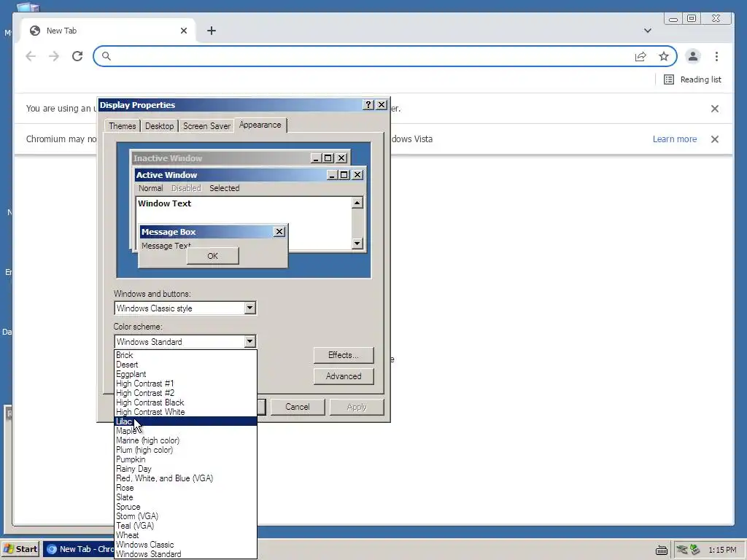
Task: Choose Windows Standard in the list
Action: point(186,554)
